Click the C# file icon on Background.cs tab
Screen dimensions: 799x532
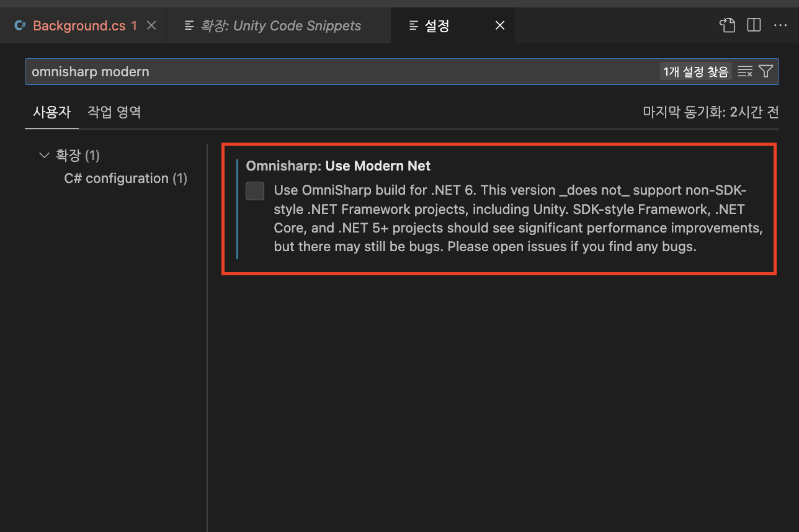(20, 25)
